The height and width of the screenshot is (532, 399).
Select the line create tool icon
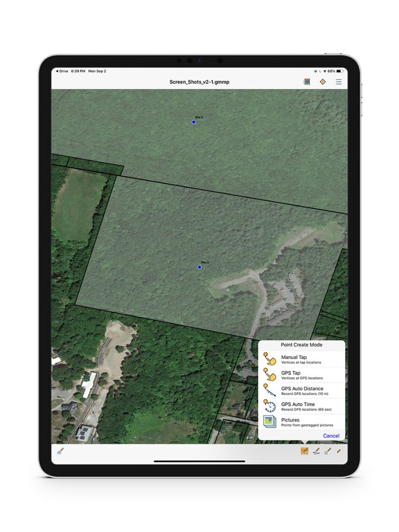316,451
